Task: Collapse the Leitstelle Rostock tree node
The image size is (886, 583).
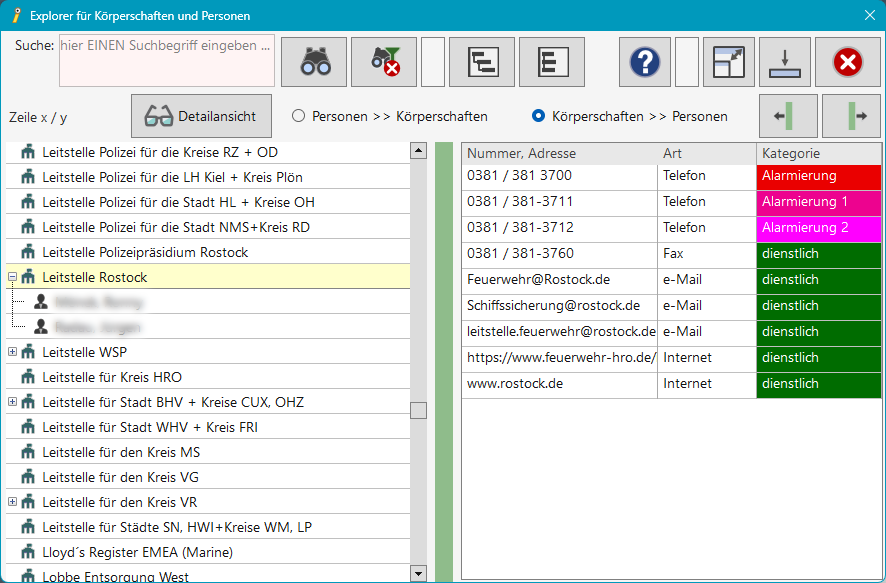Action: 12,277
